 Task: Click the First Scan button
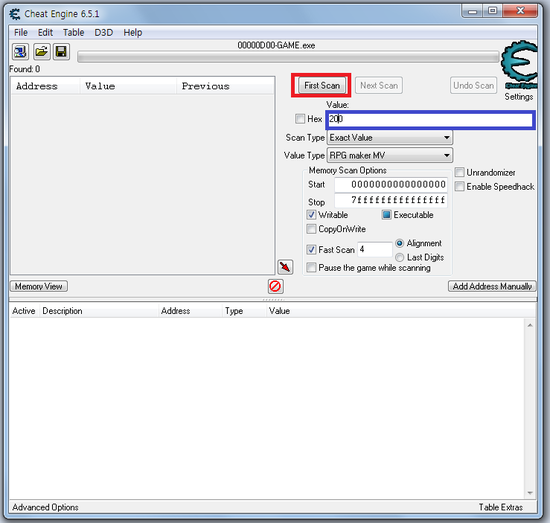pyautogui.click(x=322, y=85)
